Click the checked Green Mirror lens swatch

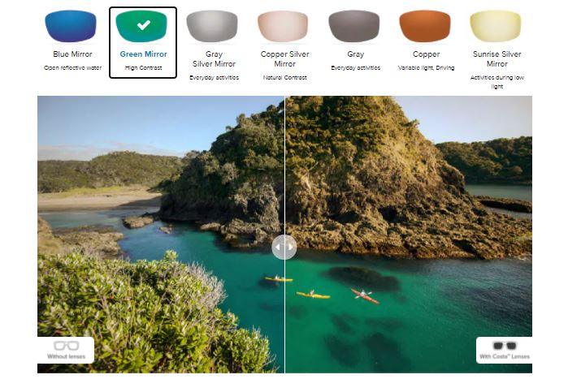click(141, 25)
